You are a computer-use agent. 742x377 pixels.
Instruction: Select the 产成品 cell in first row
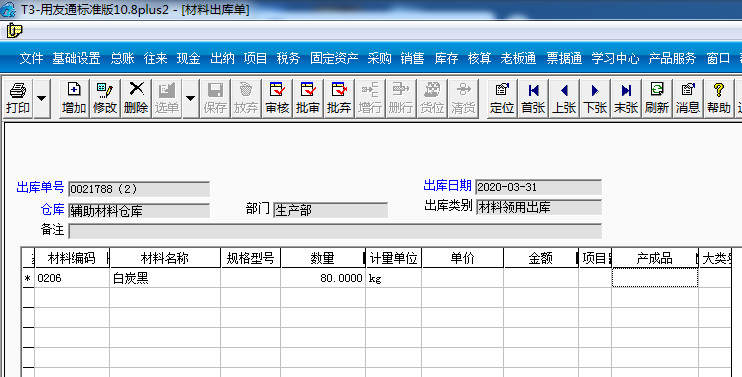pos(655,278)
